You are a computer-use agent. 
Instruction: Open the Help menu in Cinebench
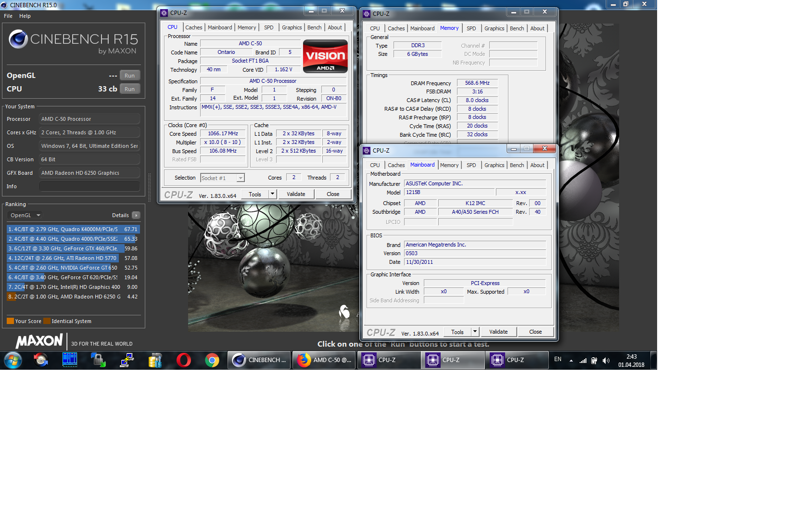pyautogui.click(x=25, y=16)
